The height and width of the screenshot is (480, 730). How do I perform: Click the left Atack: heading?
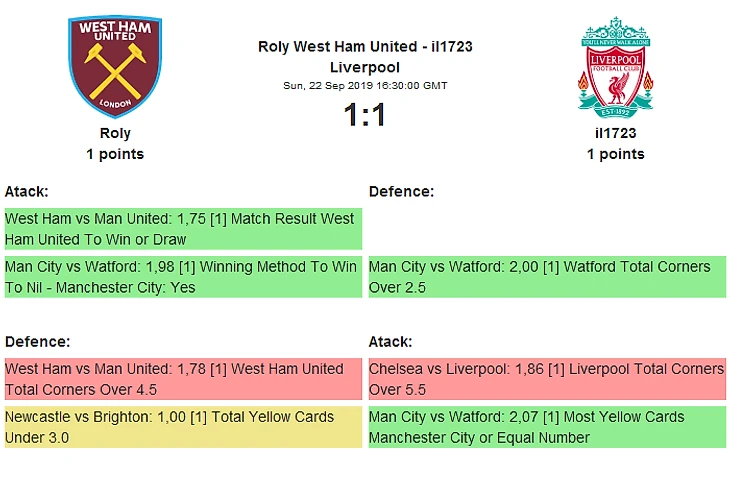pyautogui.click(x=27, y=191)
